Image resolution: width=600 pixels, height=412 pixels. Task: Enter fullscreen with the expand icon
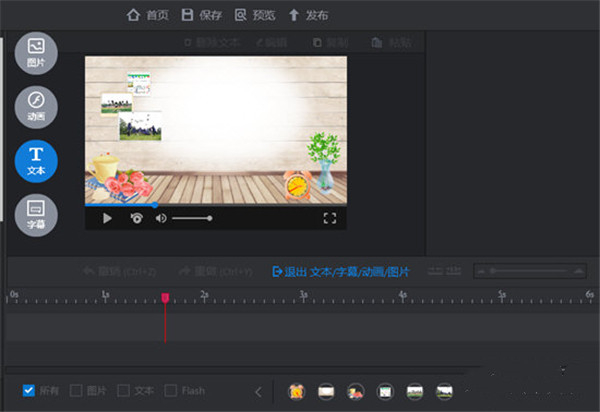329,218
